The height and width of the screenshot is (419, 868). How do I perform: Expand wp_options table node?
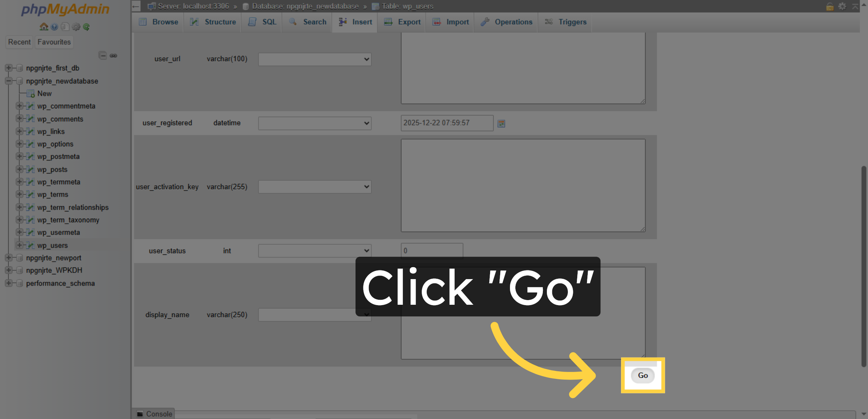point(19,144)
